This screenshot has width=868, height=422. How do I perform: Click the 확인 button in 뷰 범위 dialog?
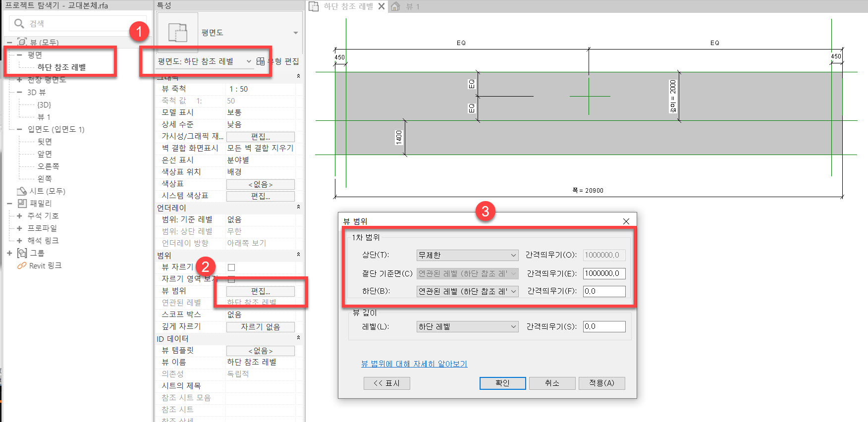click(502, 383)
